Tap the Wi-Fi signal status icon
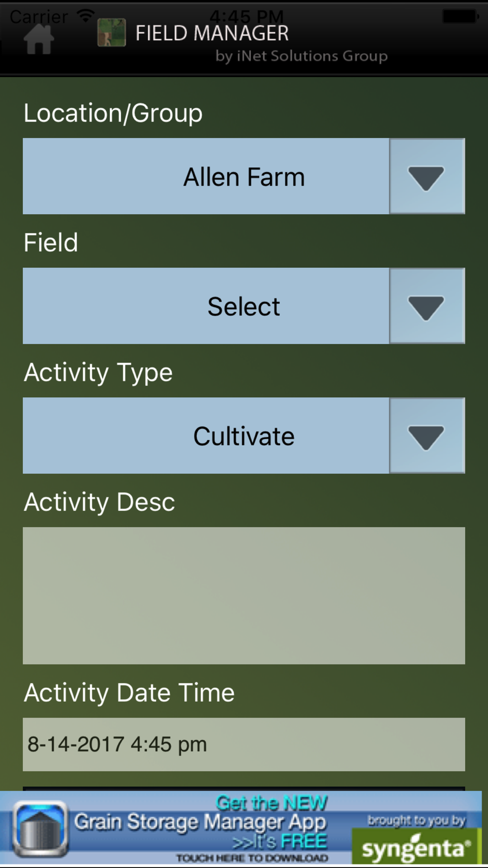 [x=86, y=16]
